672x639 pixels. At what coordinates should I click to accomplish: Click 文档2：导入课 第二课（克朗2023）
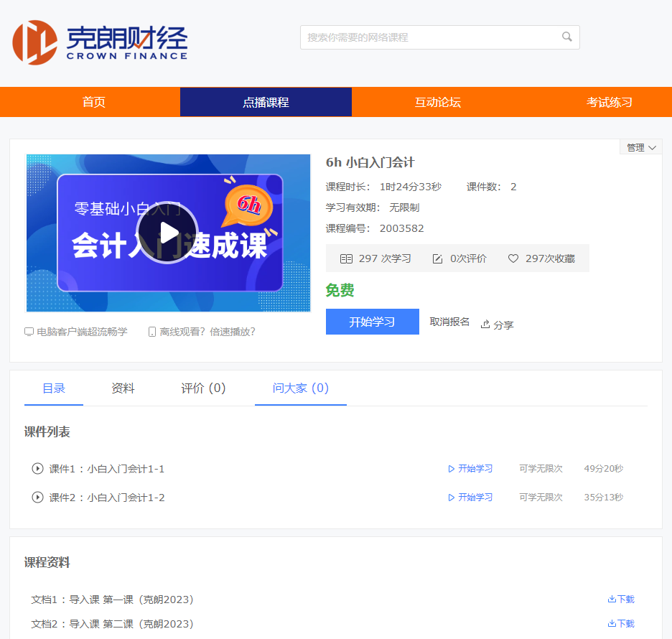click(112, 624)
